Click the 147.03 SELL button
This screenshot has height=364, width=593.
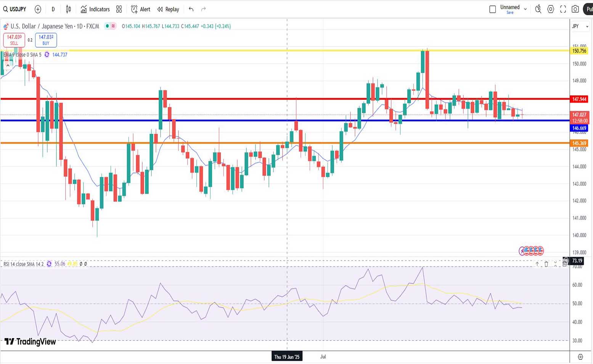(x=14, y=40)
